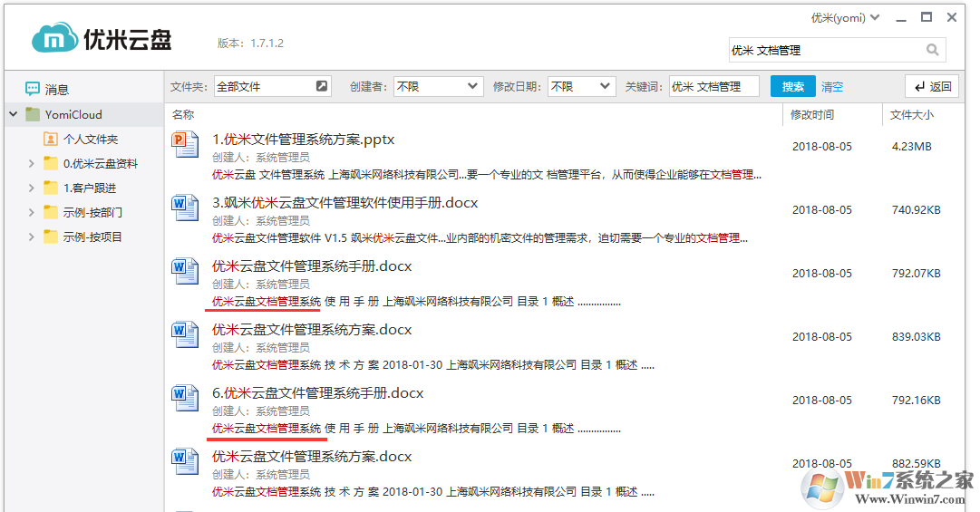Viewport: 980px width, 512px height.
Task: Click the folder picker icon in 全部文件 field
Action: (321, 86)
